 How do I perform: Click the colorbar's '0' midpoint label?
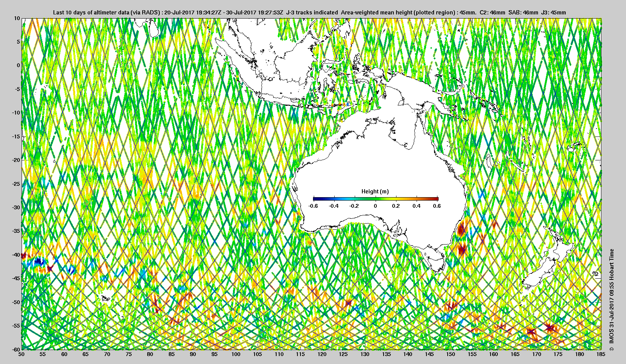[x=376, y=206]
